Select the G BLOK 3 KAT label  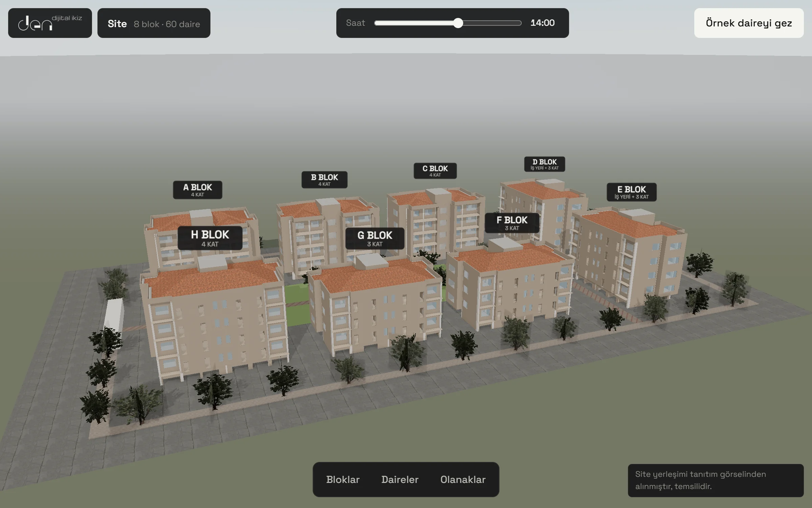point(375,238)
